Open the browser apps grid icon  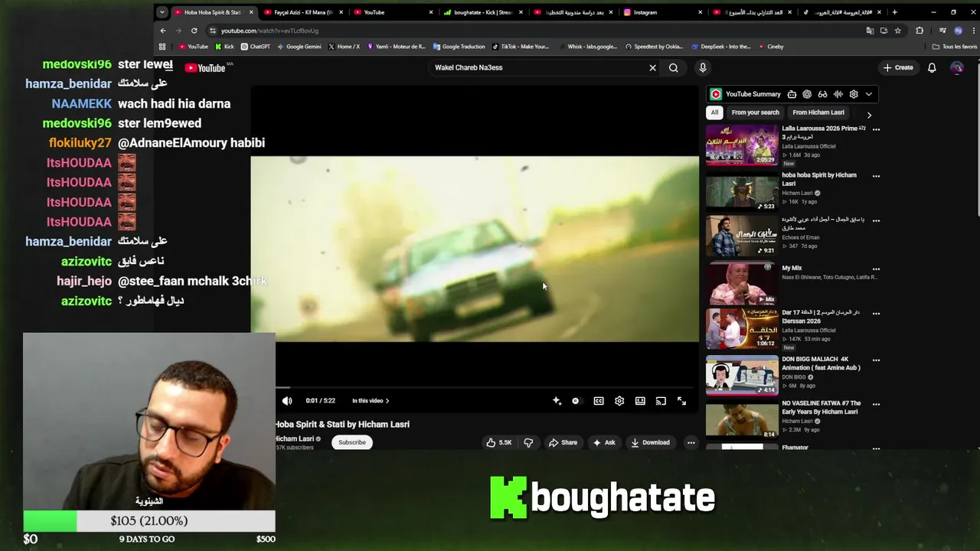coord(162,47)
